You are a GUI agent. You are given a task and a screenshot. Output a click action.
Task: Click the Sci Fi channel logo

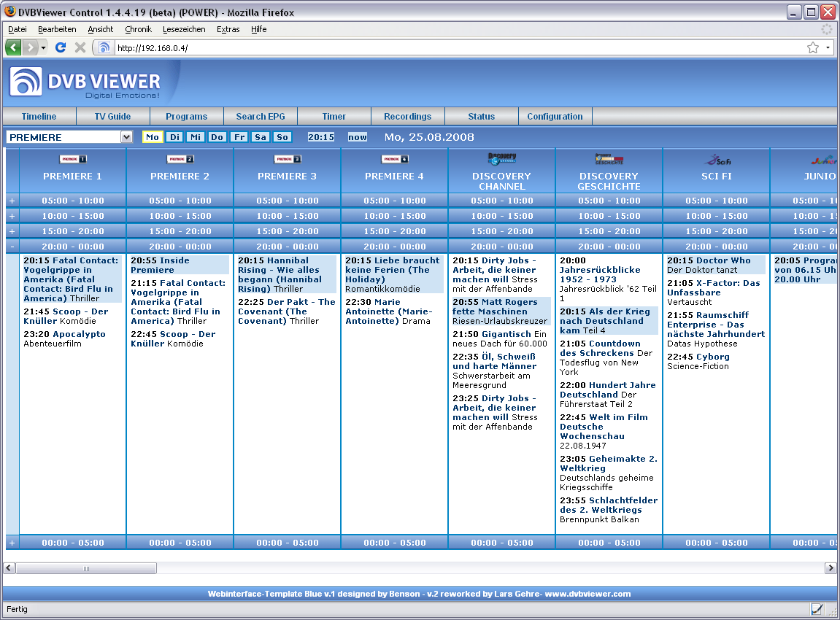(716, 159)
